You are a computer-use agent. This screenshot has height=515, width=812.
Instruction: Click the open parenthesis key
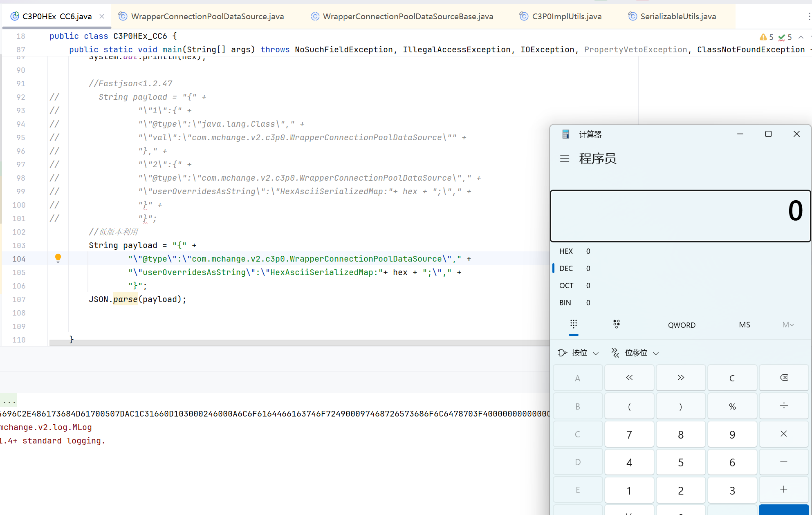coord(629,406)
